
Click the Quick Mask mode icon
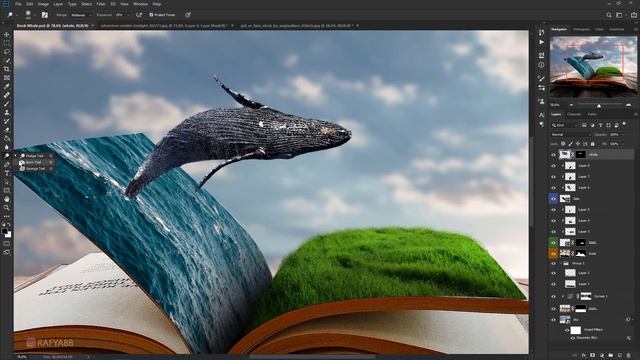point(7,244)
